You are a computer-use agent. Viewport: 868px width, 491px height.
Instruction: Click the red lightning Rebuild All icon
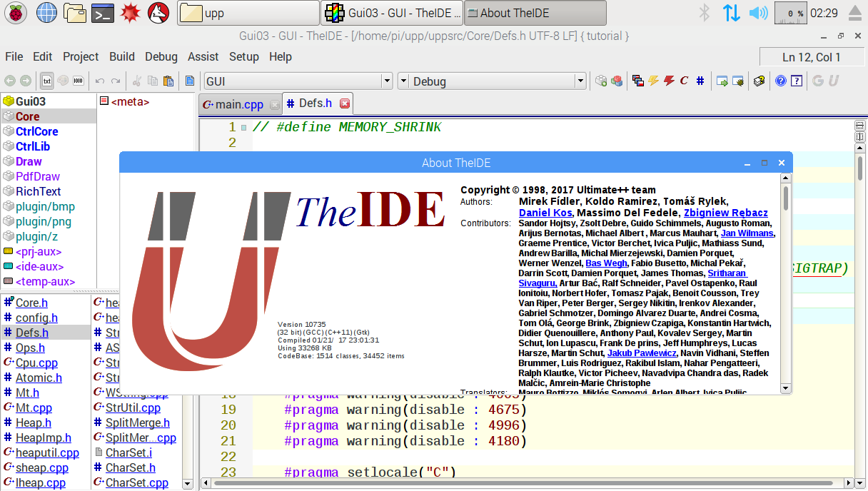click(669, 81)
